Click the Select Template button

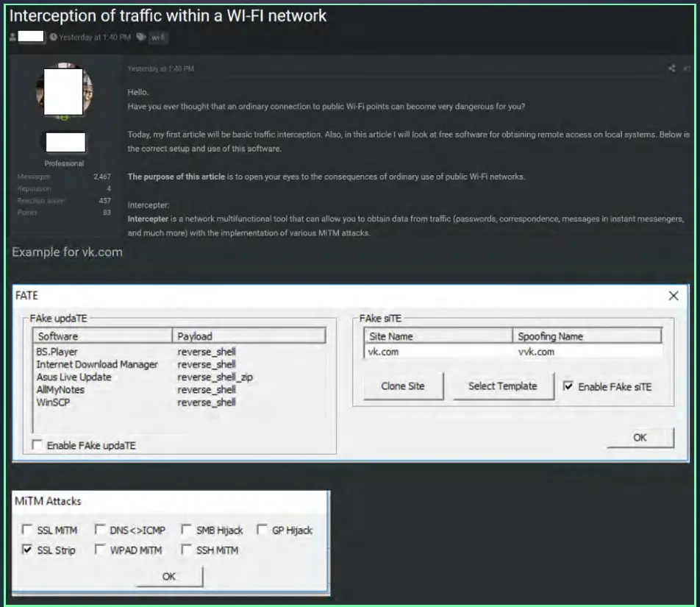coord(503,386)
